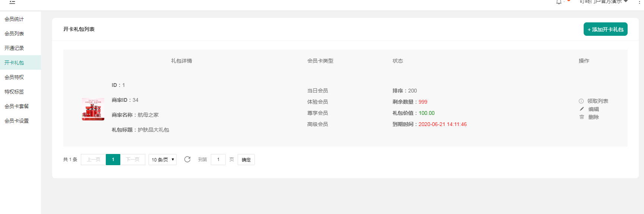Click the 添加开卡礼包 button
644x214 pixels.
605,29
